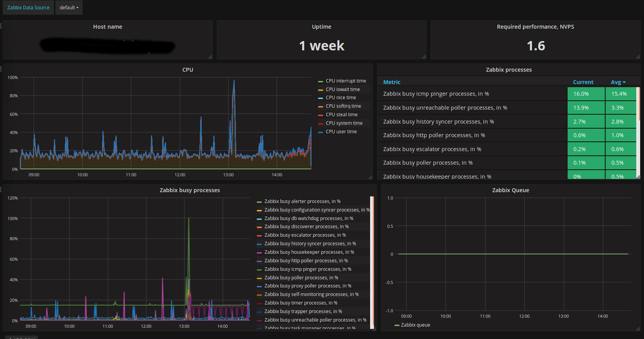
Task: Open the CPU panel title menu
Action: point(187,70)
